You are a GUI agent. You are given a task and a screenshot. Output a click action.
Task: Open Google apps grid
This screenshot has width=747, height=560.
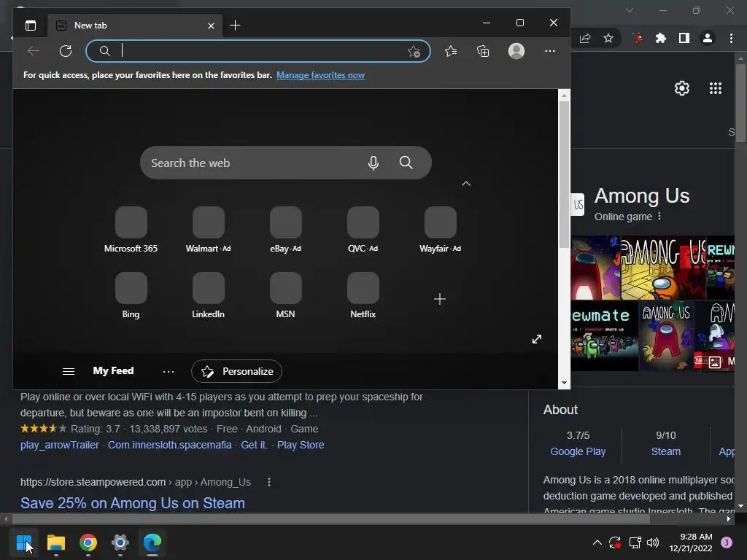pos(716,88)
